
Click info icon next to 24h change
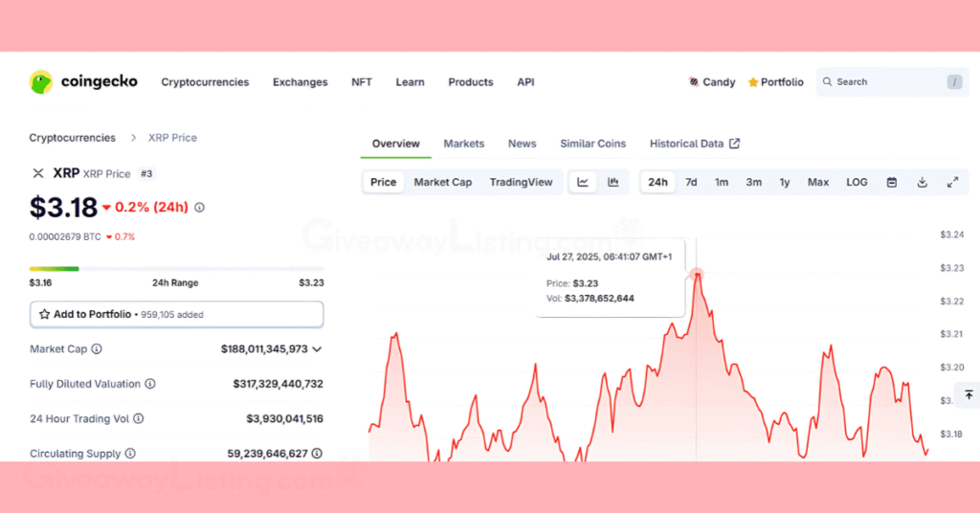(x=199, y=208)
